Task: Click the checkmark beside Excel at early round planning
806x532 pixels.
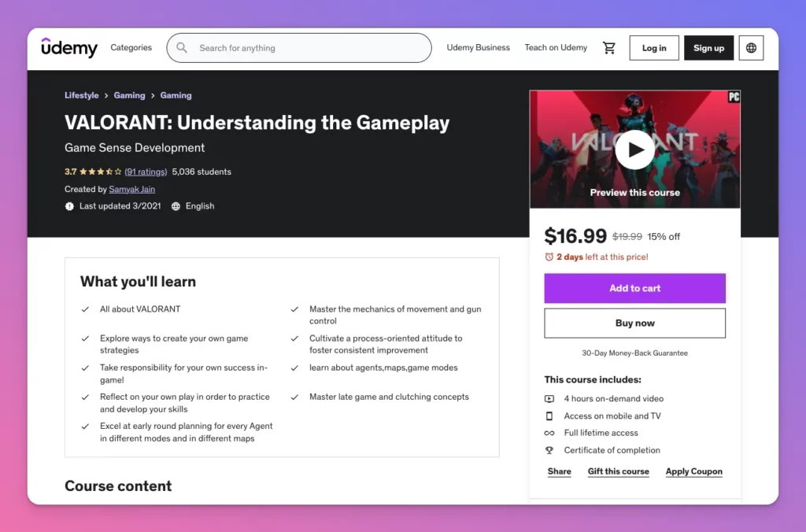Action: tap(86, 426)
